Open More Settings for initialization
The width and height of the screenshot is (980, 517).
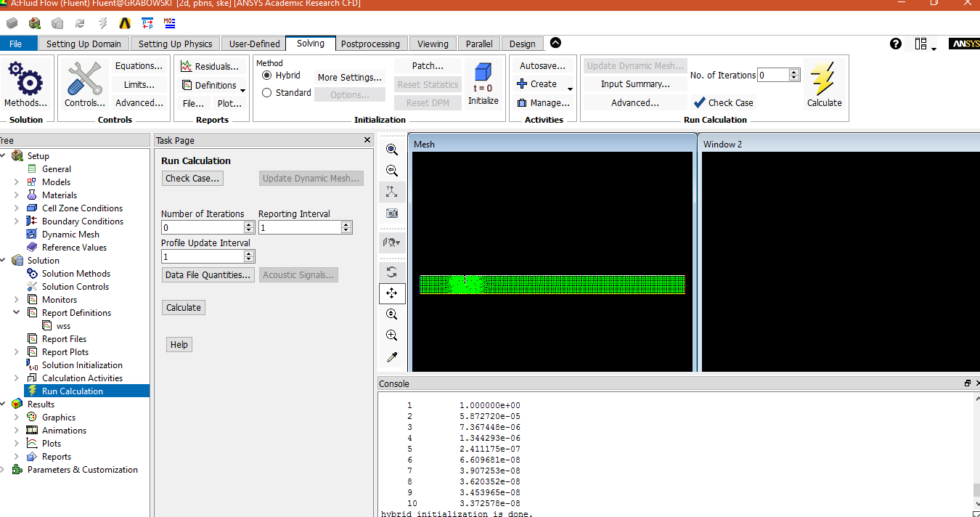[x=350, y=78]
